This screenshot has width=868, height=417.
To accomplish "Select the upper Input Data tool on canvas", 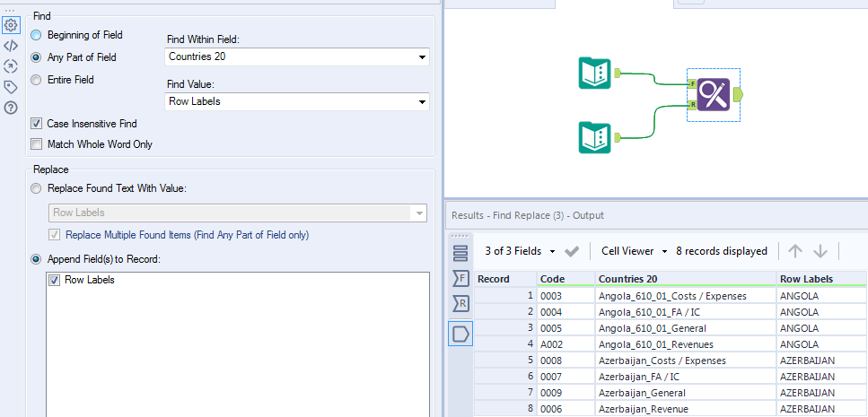I will [594, 73].
